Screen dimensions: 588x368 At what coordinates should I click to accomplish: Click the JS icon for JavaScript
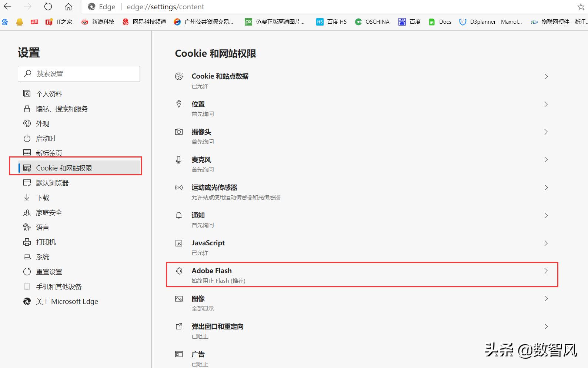pos(179,243)
